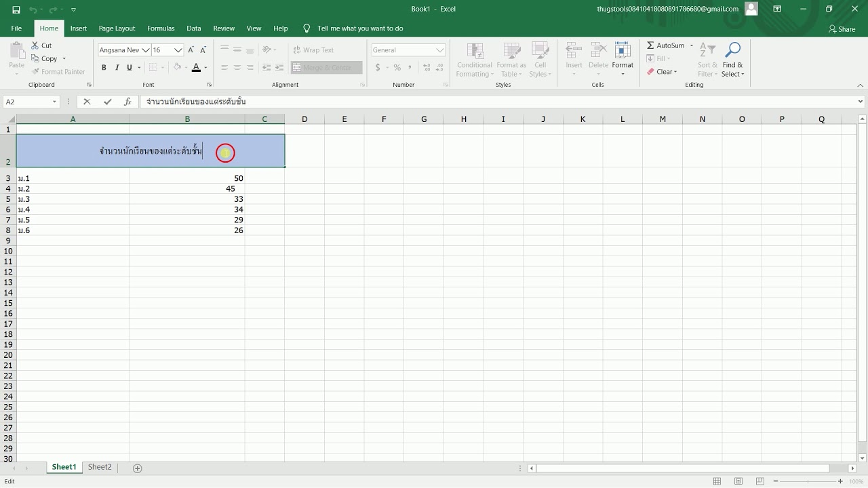Save the workbook from Quick Access Toolbar
This screenshot has width=868, height=488.
[x=16, y=9]
